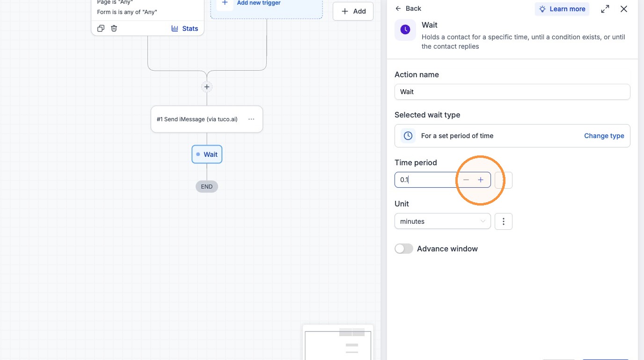Open the Learn more link
The height and width of the screenshot is (360, 644).
[562, 9]
